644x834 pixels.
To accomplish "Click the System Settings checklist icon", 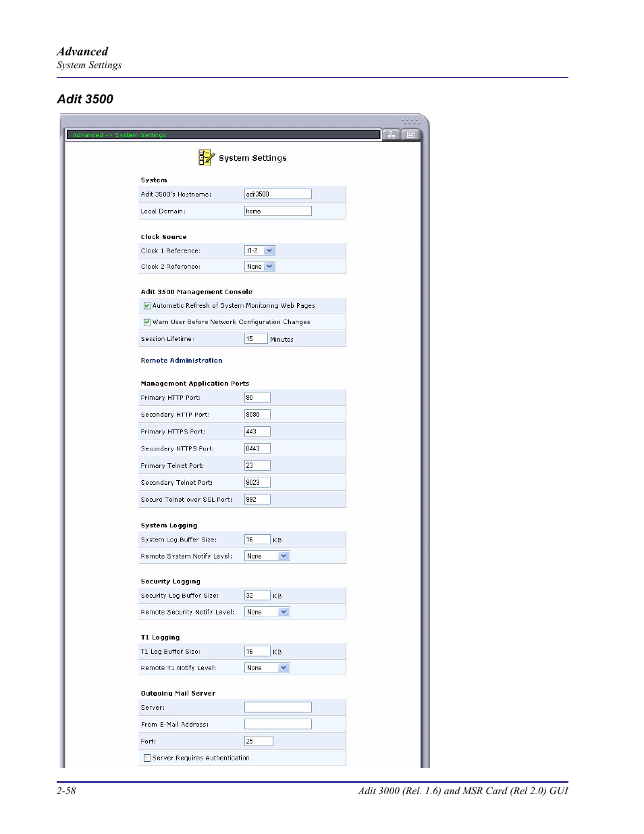I will pyautogui.click(x=206, y=157).
